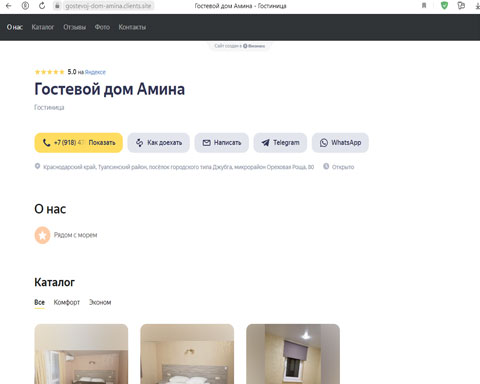Select the 'Эконом' catalog tab
Screen dimensions: 480x384
tap(100, 302)
